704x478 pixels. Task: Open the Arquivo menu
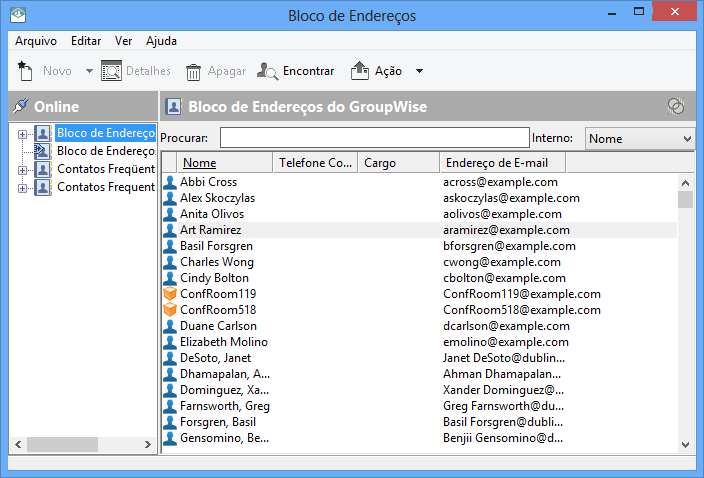click(36, 41)
